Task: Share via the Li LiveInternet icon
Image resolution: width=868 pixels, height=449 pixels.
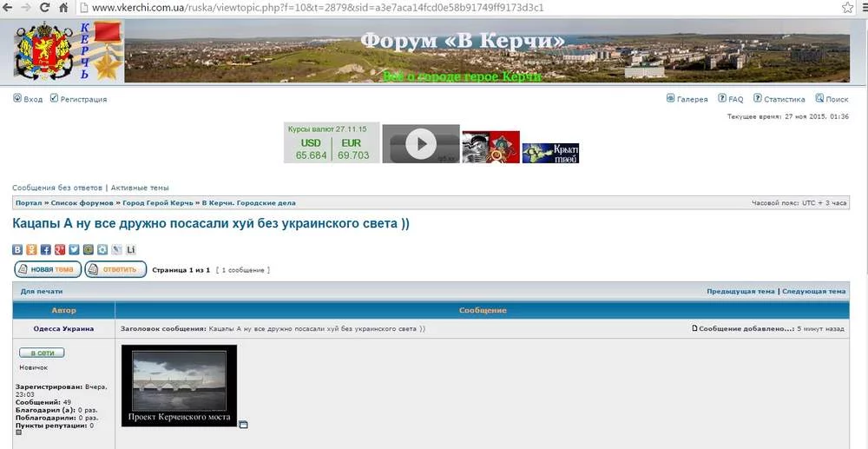Action: (x=131, y=250)
